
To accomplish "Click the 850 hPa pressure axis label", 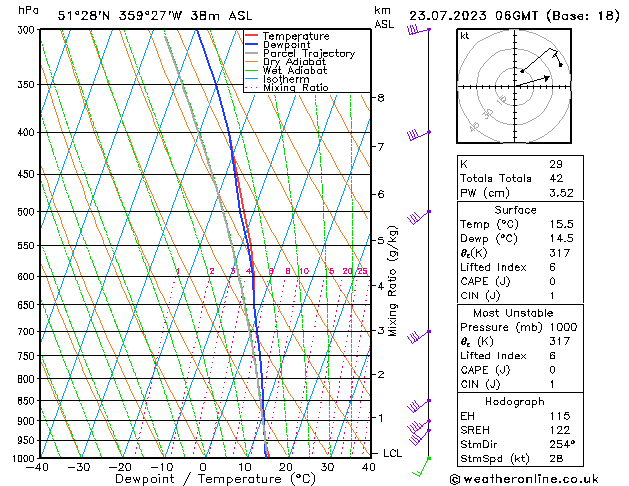I will [x=28, y=401].
